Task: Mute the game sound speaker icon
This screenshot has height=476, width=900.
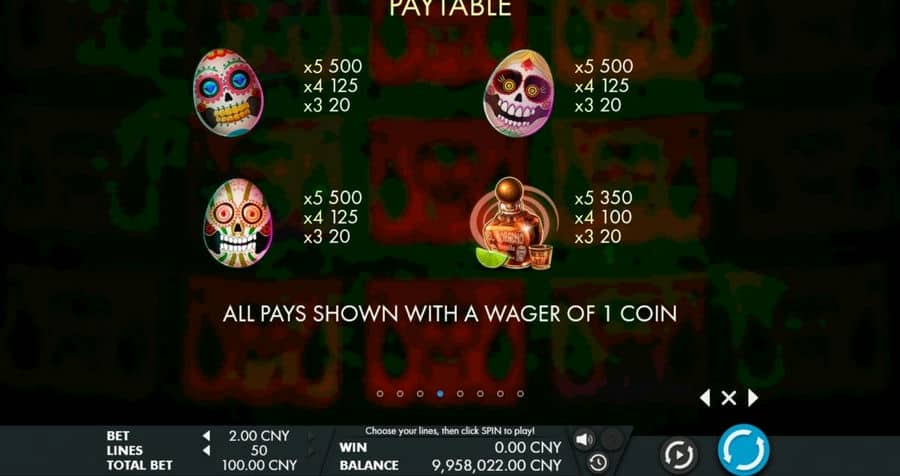Action: (x=584, y=440)
